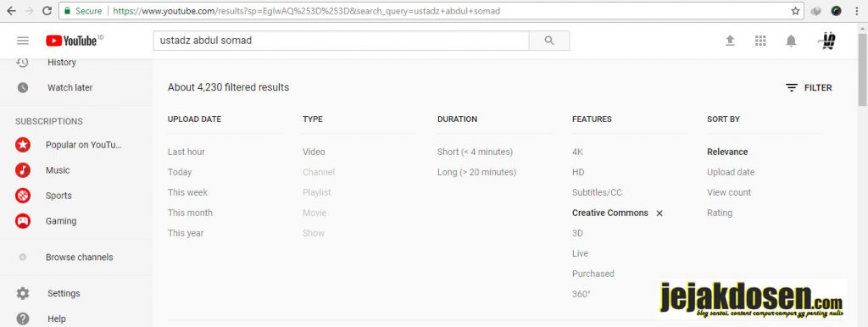Sort results by View count
The width and height of the screenshot is (868, 327).
point(729,192)
